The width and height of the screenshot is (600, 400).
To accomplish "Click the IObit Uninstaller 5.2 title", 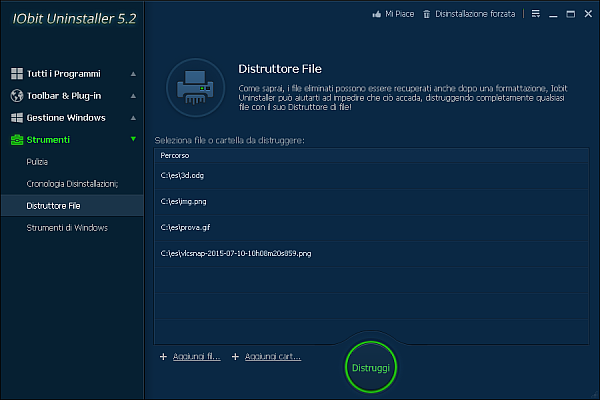I will click(74, 18).
